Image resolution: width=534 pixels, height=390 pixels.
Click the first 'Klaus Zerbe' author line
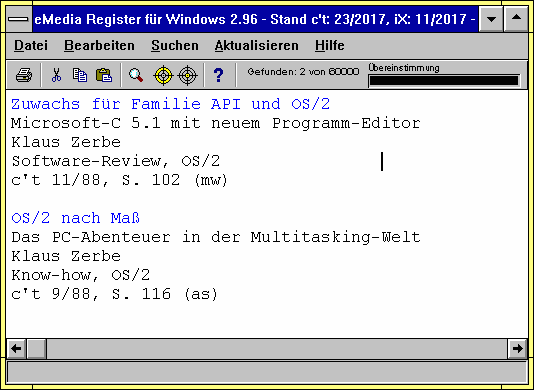coord(66,142)
